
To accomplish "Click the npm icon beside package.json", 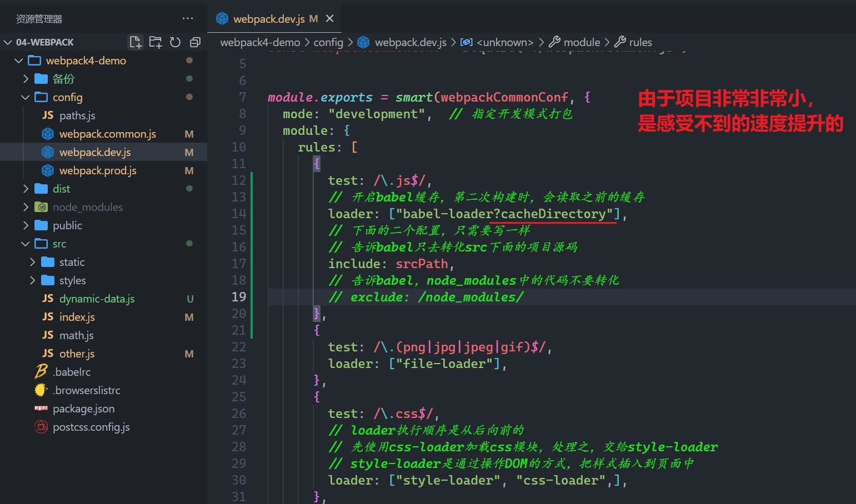I will pyautogui.click(x=41, y=409).
